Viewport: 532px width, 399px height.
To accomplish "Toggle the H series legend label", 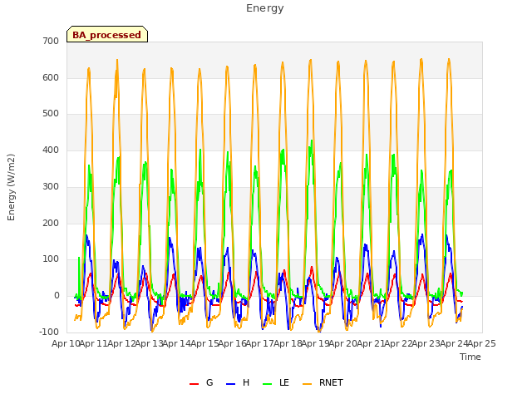I will point(246,382).
